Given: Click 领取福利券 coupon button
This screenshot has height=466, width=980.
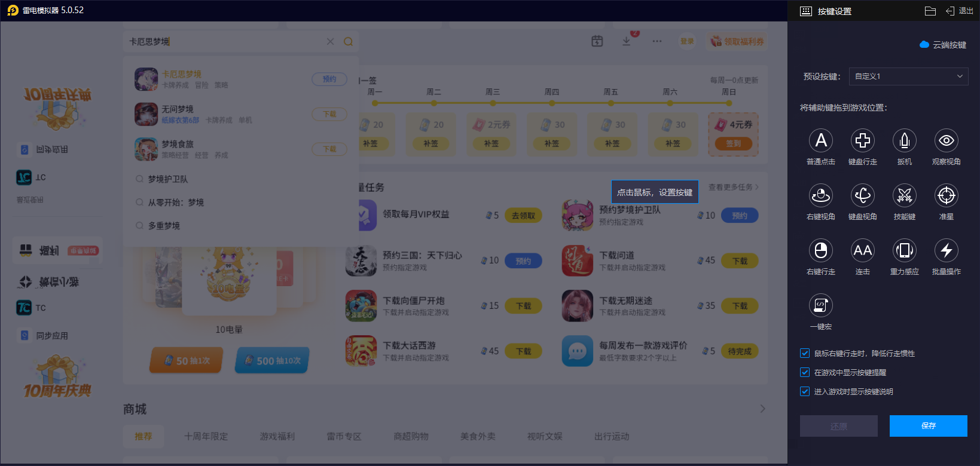Looking at the screenshot, I should 737,41.
